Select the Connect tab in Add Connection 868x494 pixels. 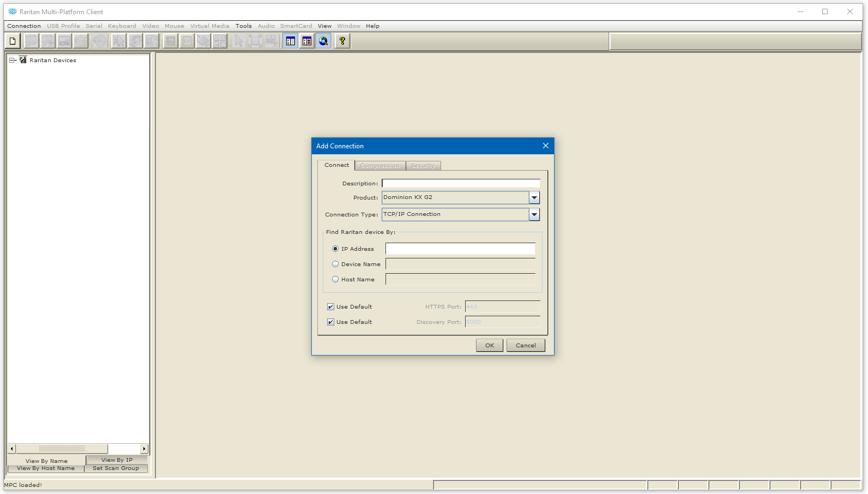point(336,165)
